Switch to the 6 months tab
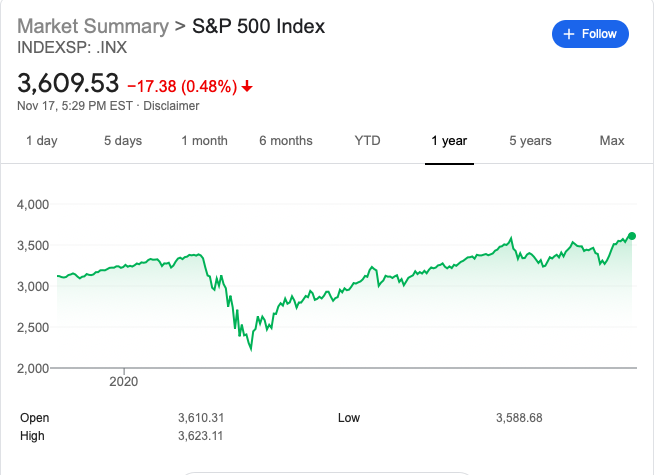Viewport: 655px width, 475px height. [x=285, y=141]
